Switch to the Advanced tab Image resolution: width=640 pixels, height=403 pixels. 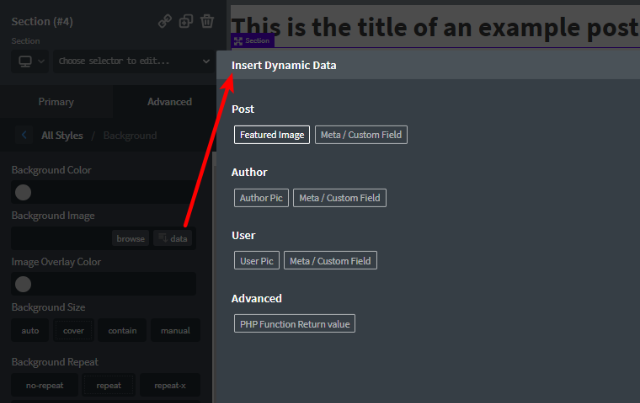tap(169, 102)
